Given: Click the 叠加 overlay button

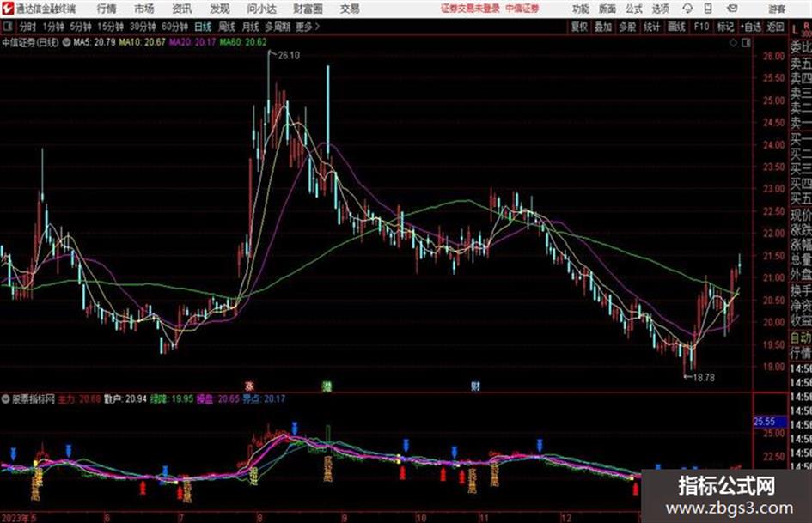Looking at the screenshot, I should [603, 27].
